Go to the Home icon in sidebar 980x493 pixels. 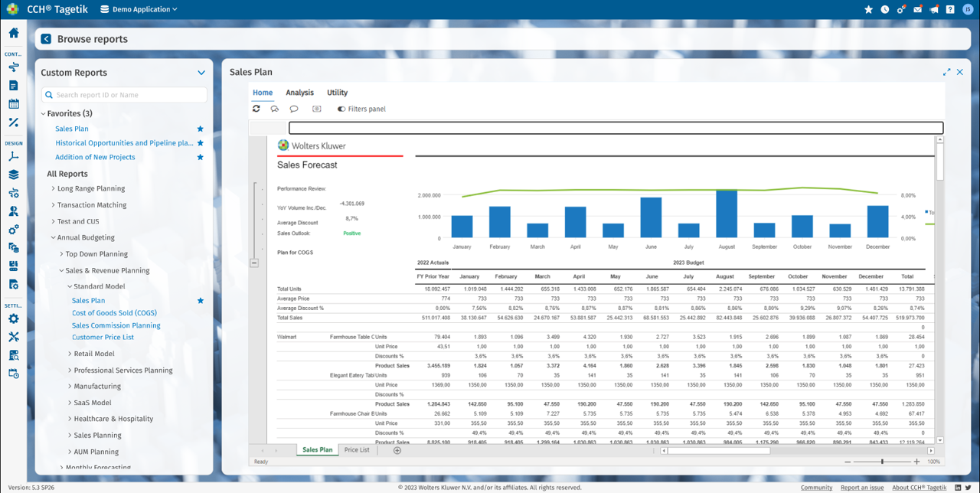click(13, 33)
